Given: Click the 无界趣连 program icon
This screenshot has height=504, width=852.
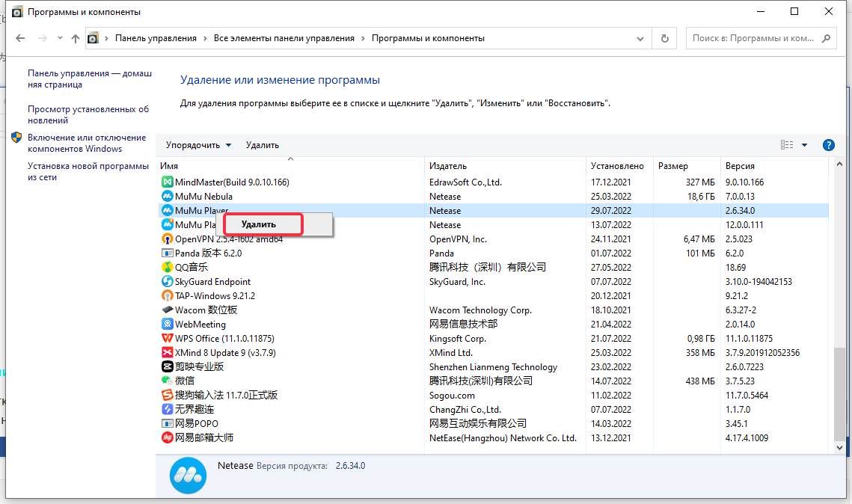Looking at the screenshot, I should 168,409.
